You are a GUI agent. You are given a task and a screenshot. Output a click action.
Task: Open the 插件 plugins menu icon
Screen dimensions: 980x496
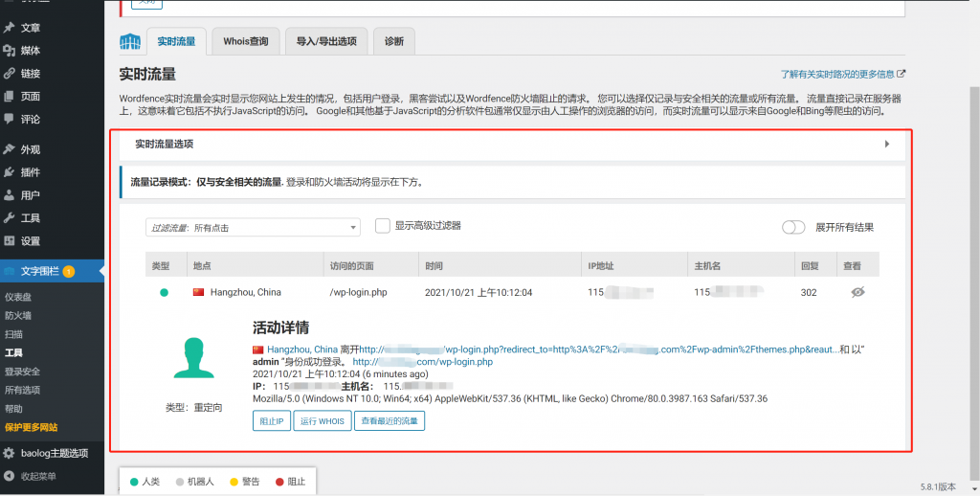(9, 172)
